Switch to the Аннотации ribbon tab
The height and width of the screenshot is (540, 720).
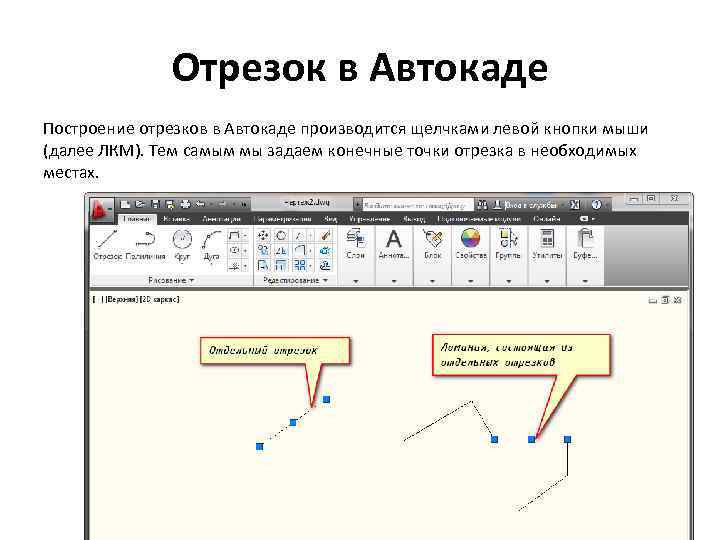pos(222,219)
